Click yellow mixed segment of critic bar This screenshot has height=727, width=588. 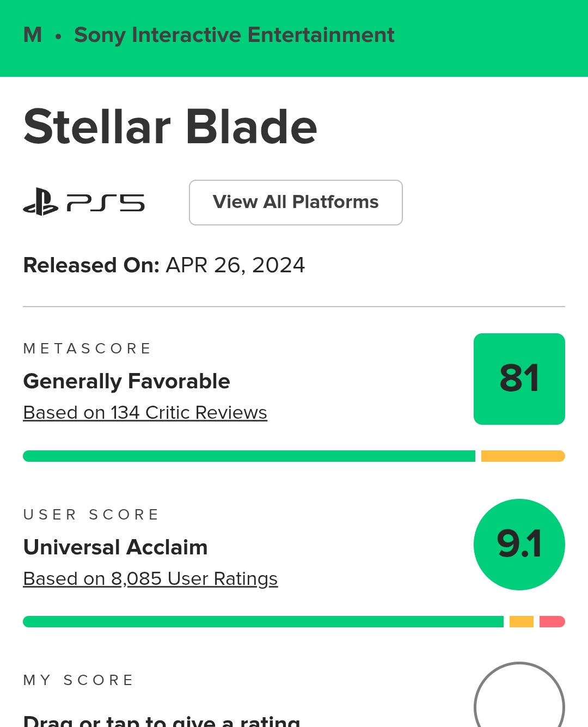coord(523,456)
